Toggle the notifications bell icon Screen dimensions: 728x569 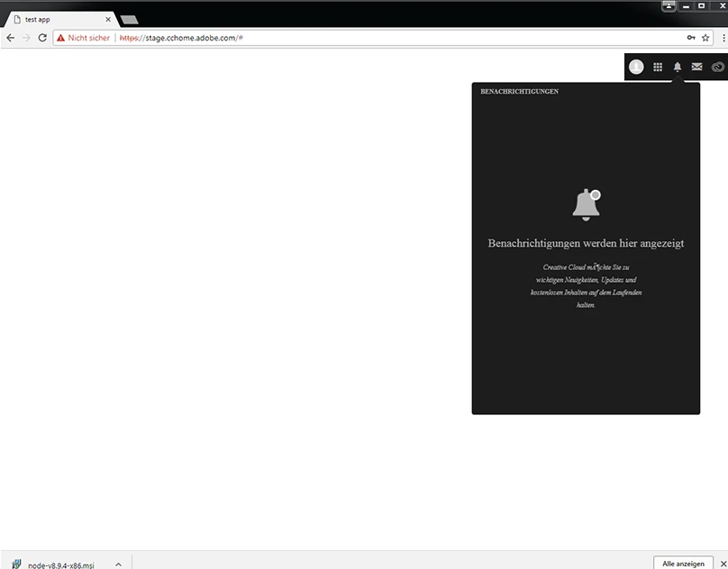[x=678, y=67]
